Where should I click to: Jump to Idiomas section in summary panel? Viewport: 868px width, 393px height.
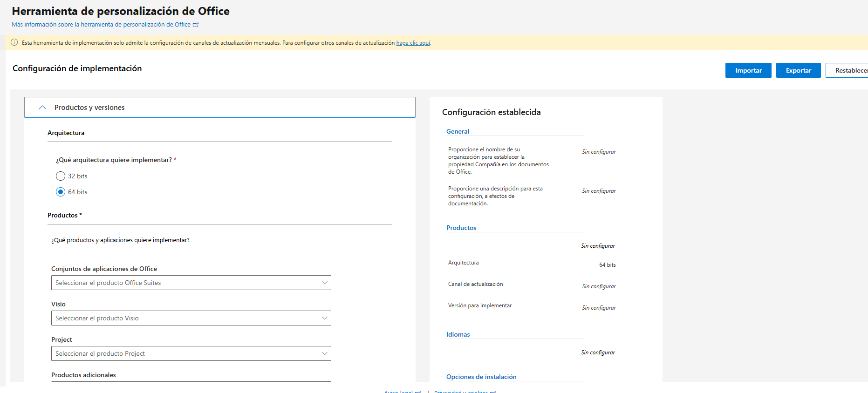click(x=458, y=334)
